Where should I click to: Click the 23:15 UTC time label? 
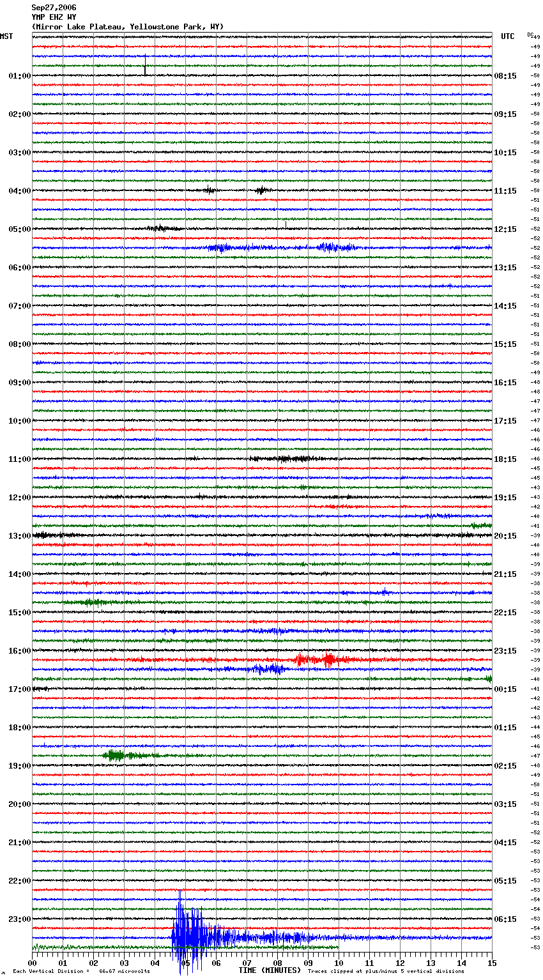click(x=505, y=651)
